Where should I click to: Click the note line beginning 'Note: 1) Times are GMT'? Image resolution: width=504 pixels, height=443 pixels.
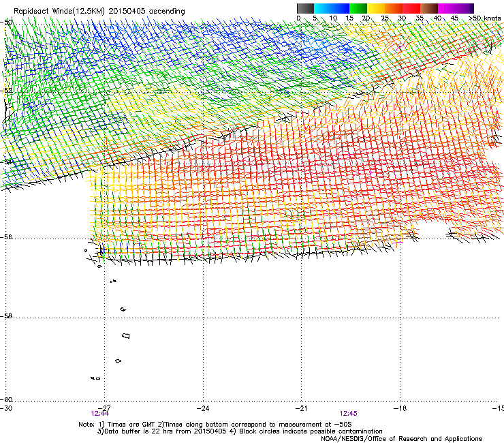215,425
